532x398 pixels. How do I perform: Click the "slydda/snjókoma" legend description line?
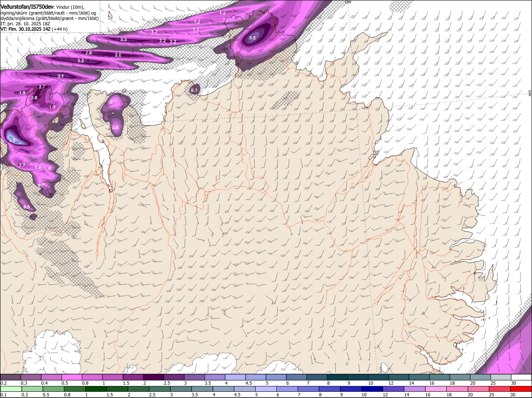[49, 18]
